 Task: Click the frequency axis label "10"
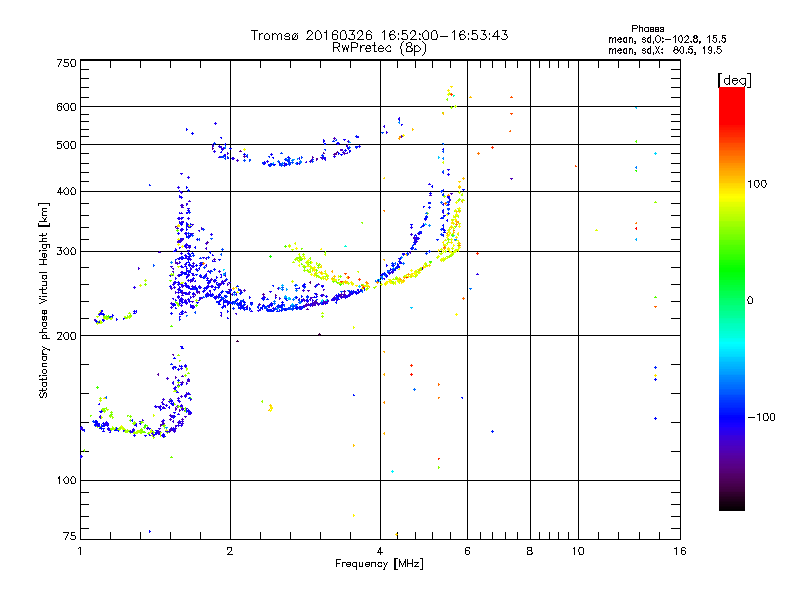pyautogui.click(x=578, y=551)
